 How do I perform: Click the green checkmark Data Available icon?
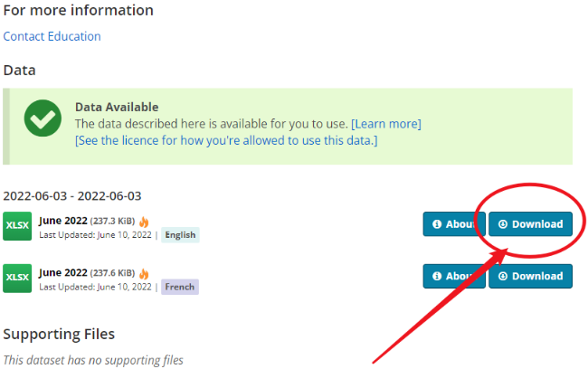point(43,118)
